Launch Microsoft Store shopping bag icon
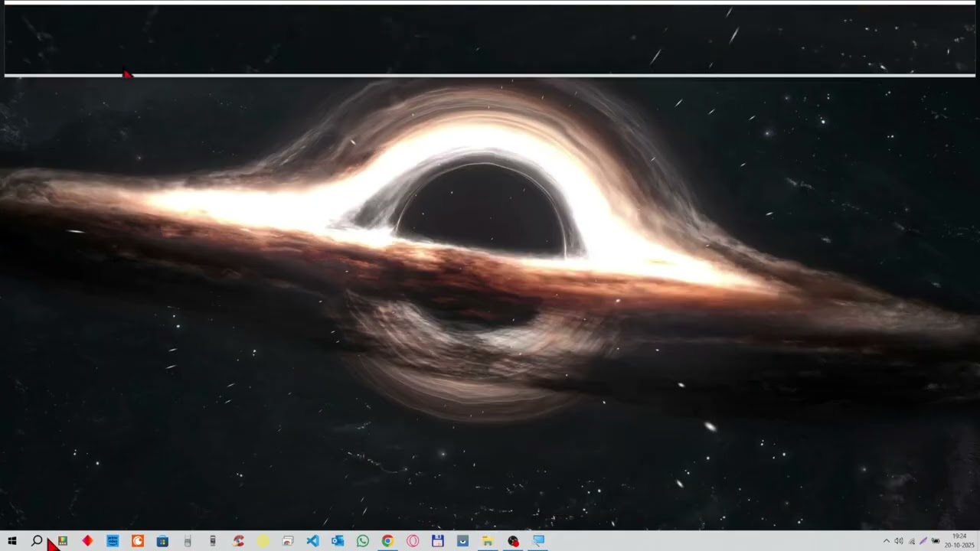980x551 pixels. point(162,541)
